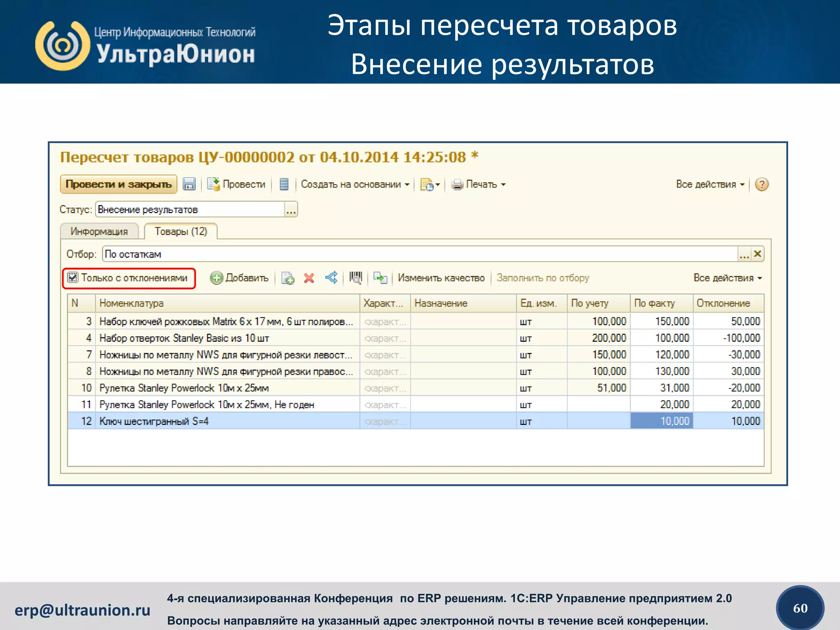Select row Ключ шестигранный S=4
Viewport: 840px width, 630px height.
(415, 421)
